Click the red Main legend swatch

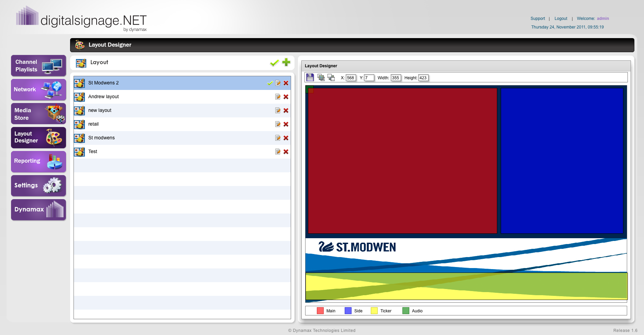[320, 311]
